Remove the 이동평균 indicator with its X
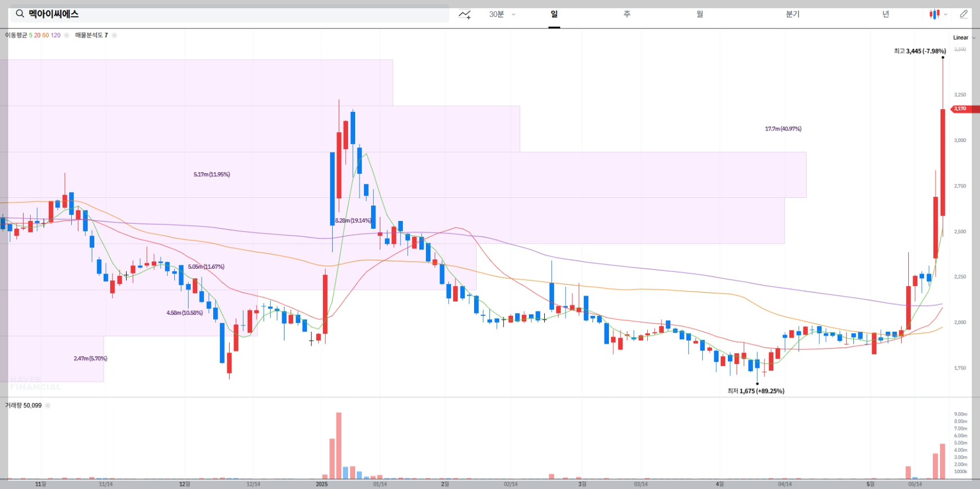The width and height of the screenshot is (980, 489). pyautogui.click(x=66, y=35)
